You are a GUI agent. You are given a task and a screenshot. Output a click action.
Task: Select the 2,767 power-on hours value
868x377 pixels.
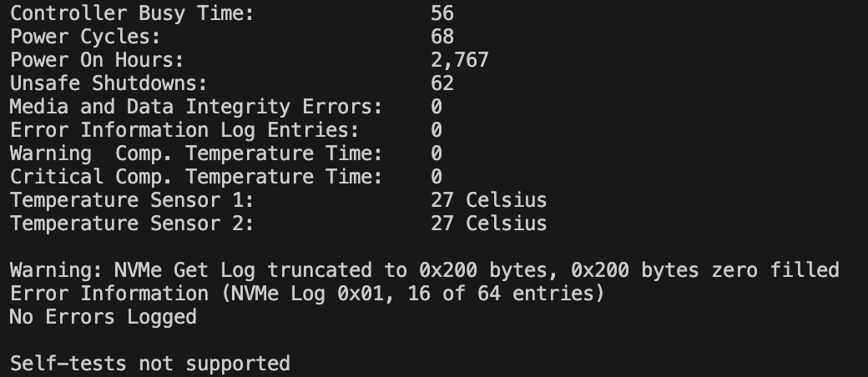[460, 60]
